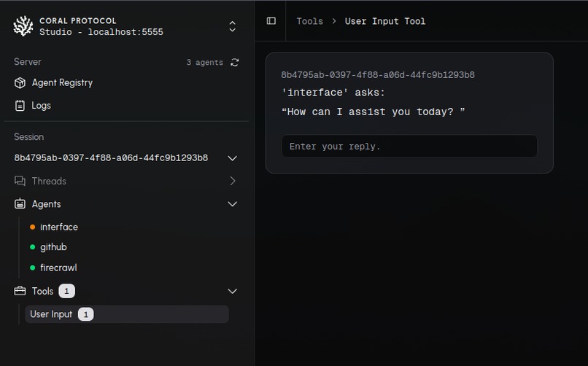The image size is (588, 366).
Task: Click the Threads chat icon
Action: [20, 181]
